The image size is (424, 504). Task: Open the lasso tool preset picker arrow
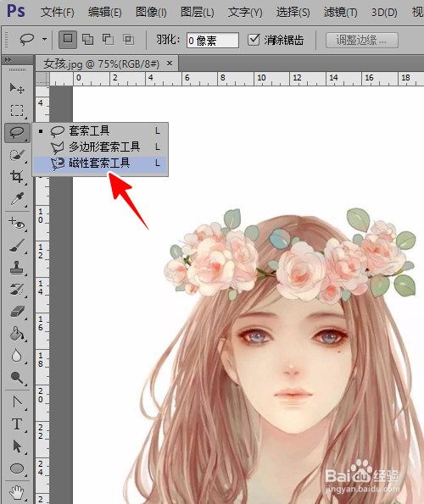click(44, 40)
